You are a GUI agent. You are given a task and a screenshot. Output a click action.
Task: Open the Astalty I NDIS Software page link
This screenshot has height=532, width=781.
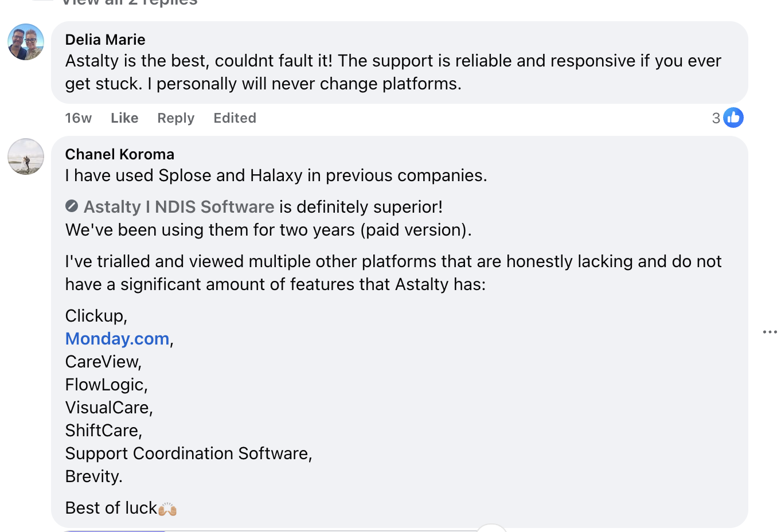coord(178,206)
